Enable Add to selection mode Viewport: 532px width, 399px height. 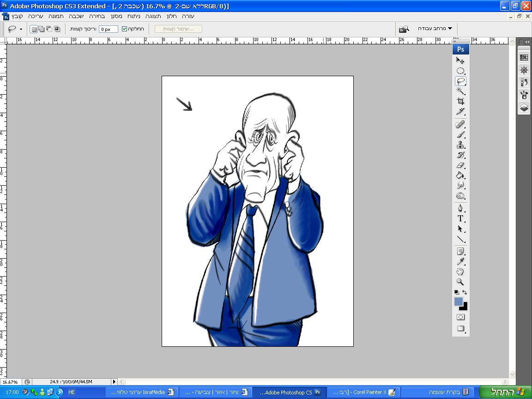[42, 29]
